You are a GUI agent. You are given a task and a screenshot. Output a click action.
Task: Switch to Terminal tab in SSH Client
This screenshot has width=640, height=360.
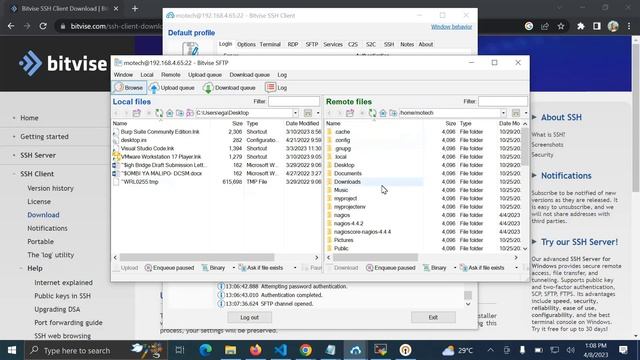click(270, 44)
